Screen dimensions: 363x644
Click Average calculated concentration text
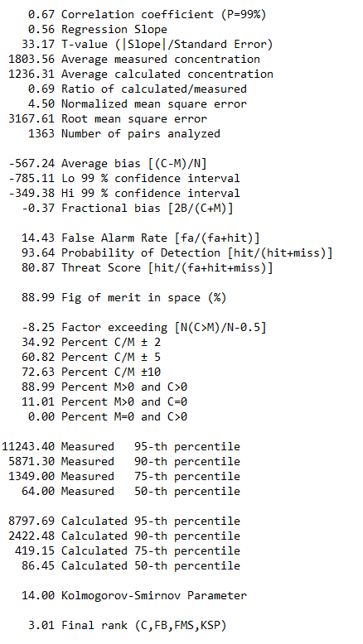[167, 74]
